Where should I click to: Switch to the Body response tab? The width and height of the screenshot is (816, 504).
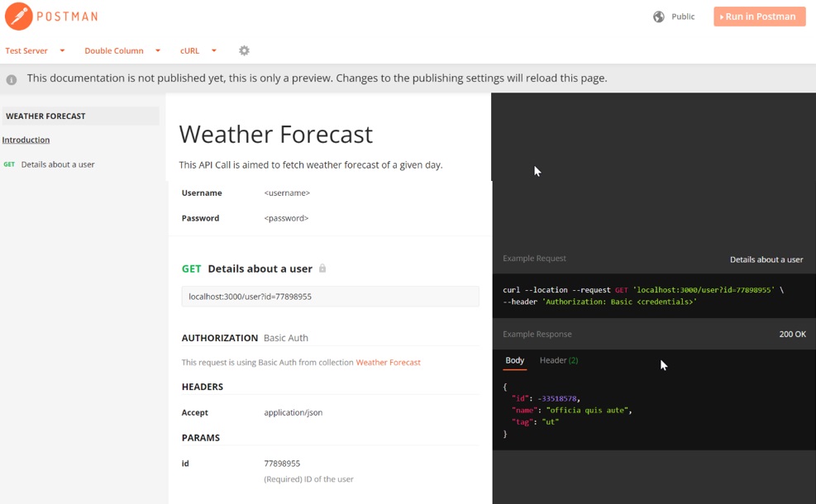pyautogui.click(x=515, y=360)
